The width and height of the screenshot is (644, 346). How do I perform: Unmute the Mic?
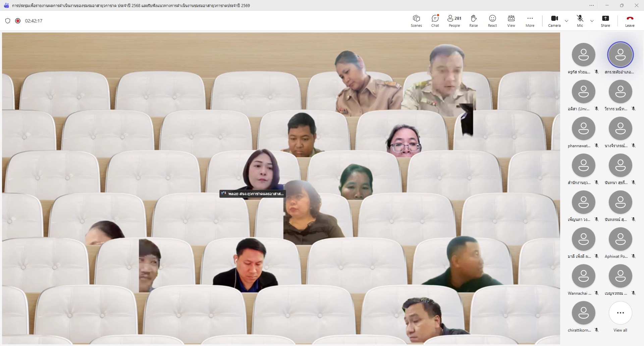click(x=580, y=21)
